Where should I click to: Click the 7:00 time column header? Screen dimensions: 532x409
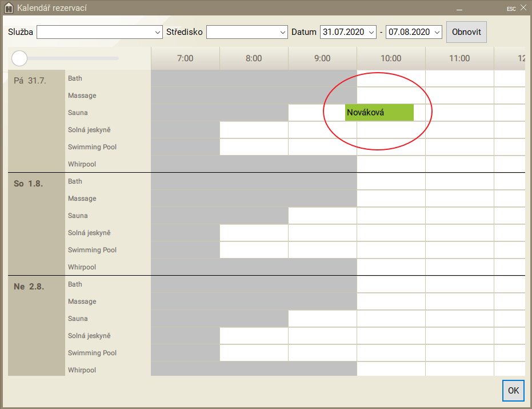[185, 58]
